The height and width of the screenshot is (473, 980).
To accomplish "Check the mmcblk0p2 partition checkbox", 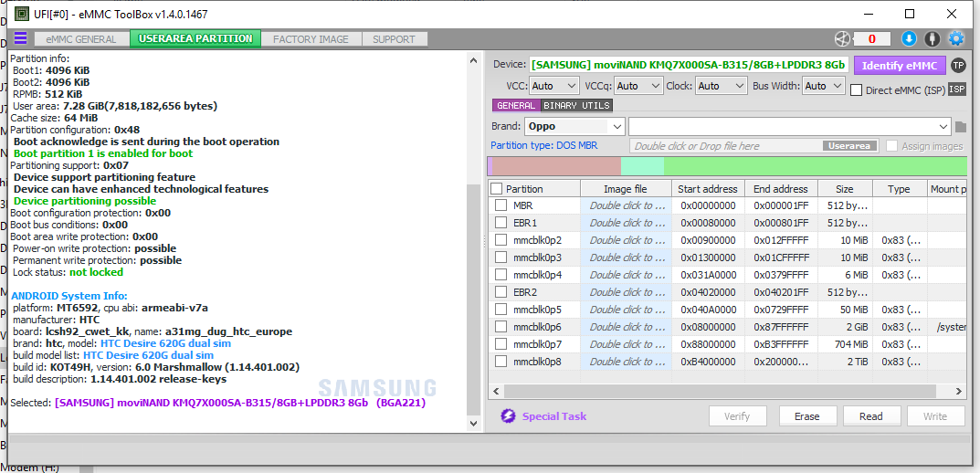I will click(501, 240).
